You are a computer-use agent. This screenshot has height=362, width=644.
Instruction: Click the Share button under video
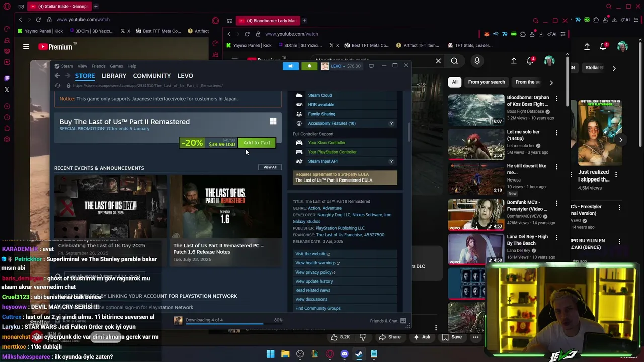click(x=390, y=337)
